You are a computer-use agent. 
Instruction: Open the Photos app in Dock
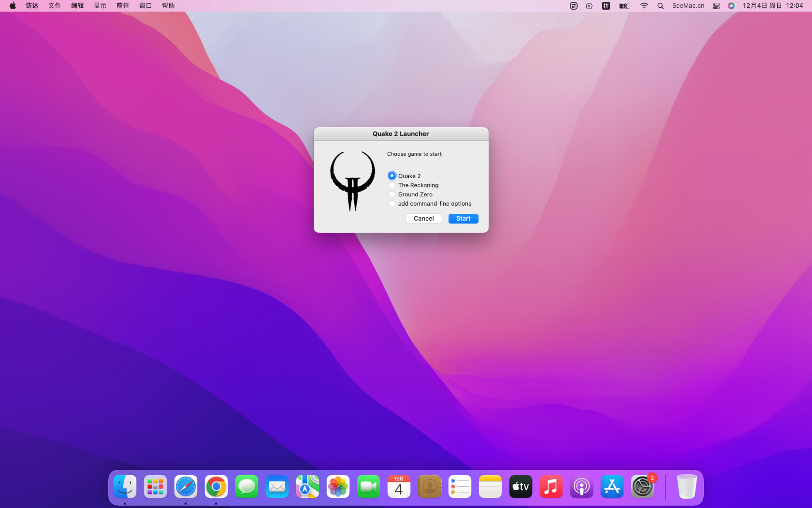click(x=338, y=487)
